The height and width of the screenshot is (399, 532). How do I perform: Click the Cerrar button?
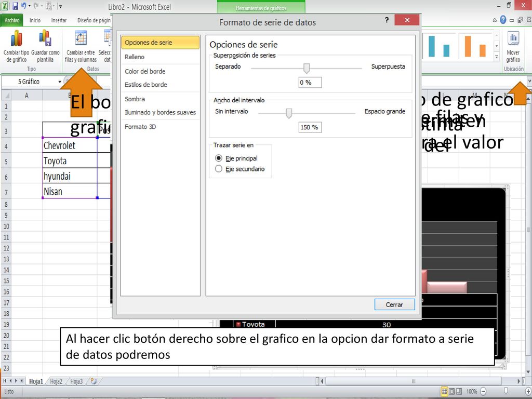click(x=395, y=304)
